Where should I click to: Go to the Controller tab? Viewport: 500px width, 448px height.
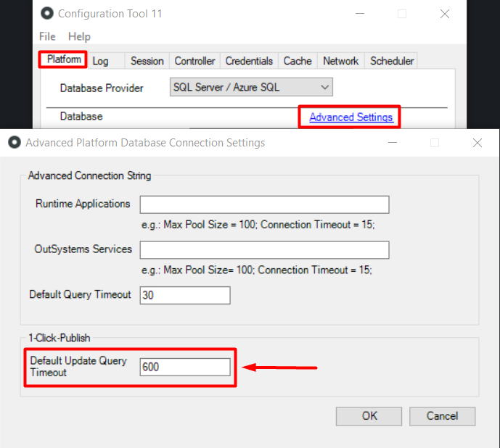(194, 61)
